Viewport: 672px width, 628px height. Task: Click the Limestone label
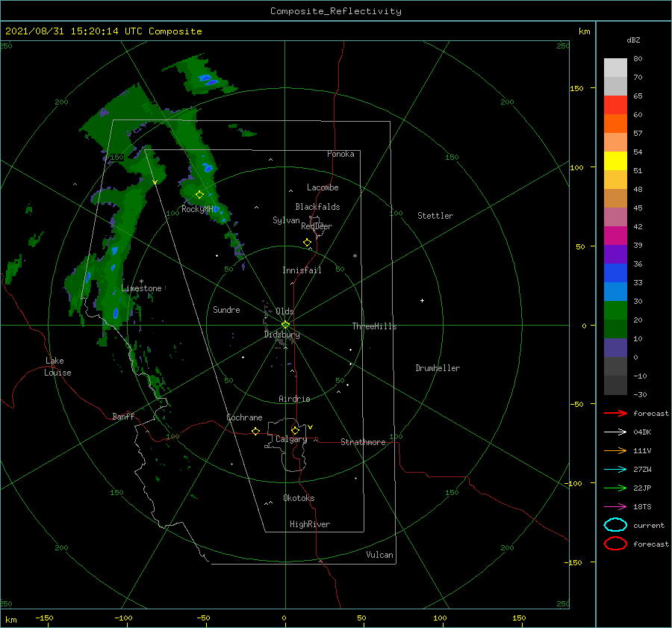[x=141, y=288]
